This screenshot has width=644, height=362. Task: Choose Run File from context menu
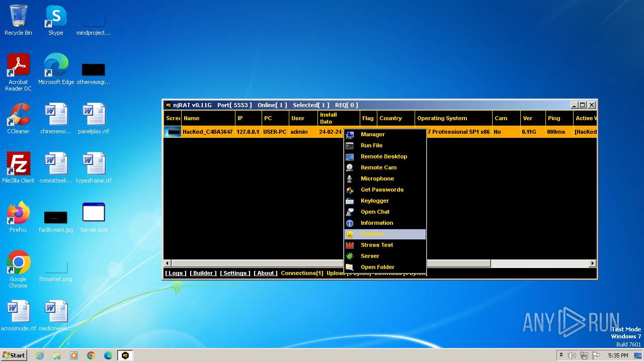pos(385,145)
